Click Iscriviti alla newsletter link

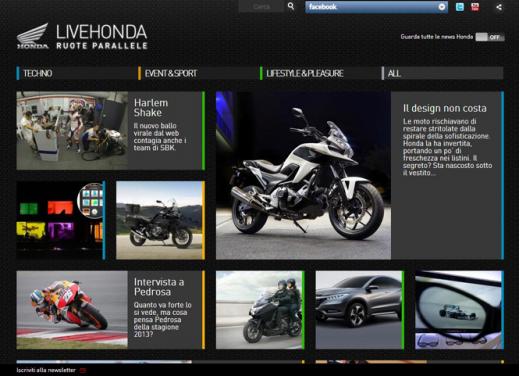point(46,370)
